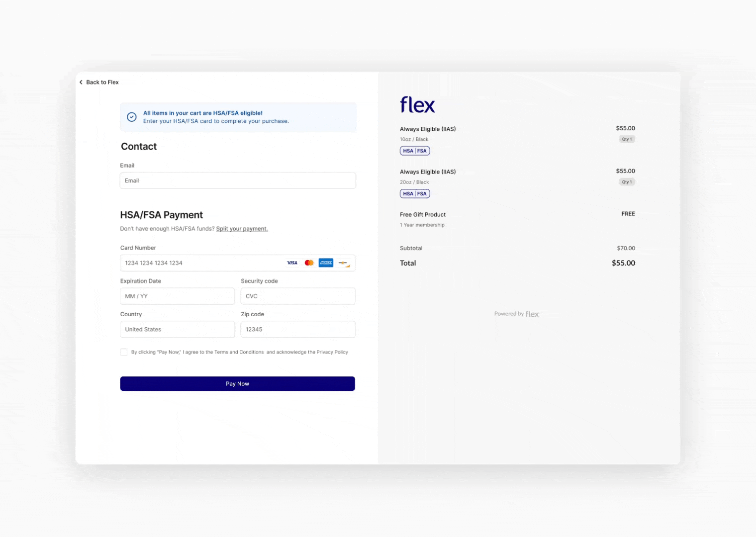Click the 20oz / Black variant text
The image size is (756, 537).
(x=414, y=182)
